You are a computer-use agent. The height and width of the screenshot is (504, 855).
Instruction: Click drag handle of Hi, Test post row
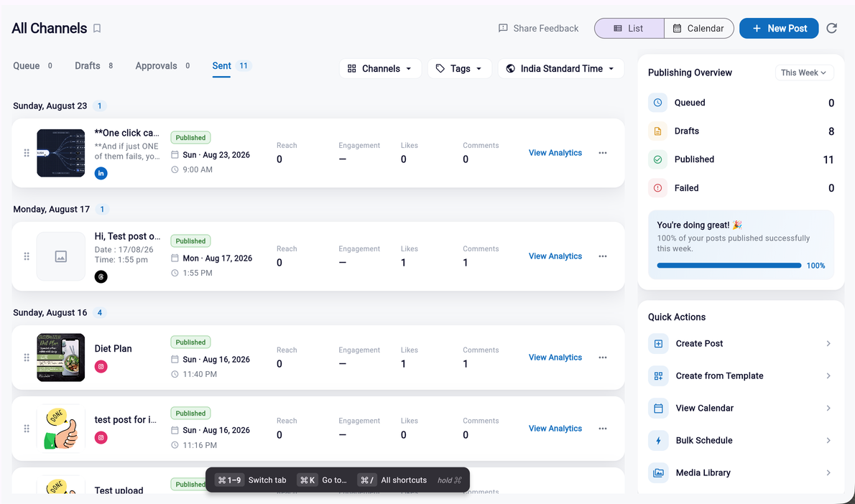(x=26, y=256)
